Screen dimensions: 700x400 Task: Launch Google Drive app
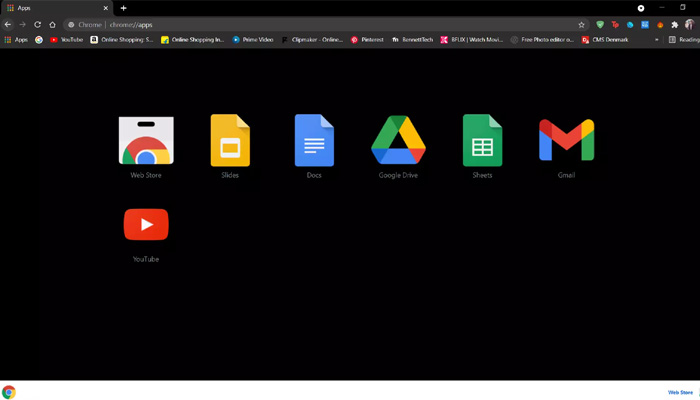[398, 147]
